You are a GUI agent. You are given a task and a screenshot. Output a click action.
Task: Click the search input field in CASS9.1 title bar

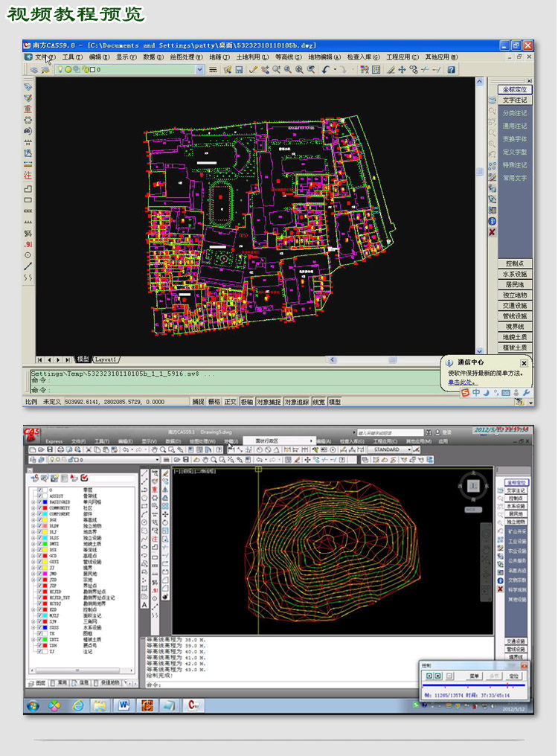(x=389, y=432)
